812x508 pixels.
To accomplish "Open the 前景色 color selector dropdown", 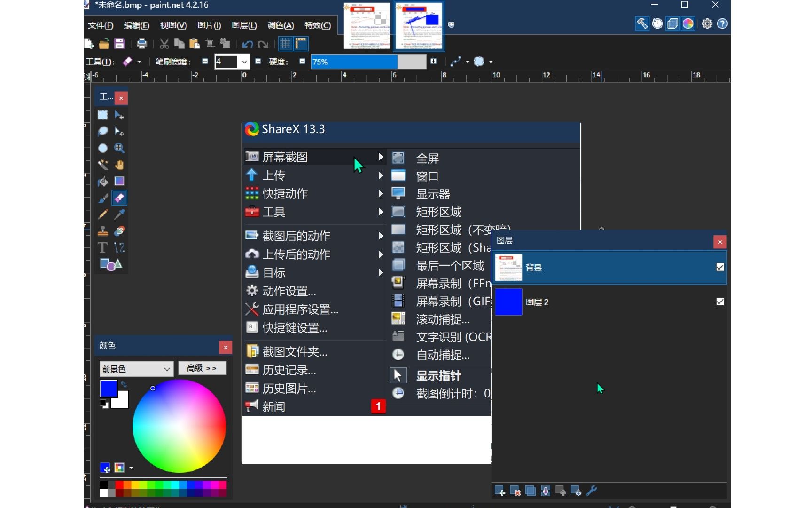I will coord(136,369).
